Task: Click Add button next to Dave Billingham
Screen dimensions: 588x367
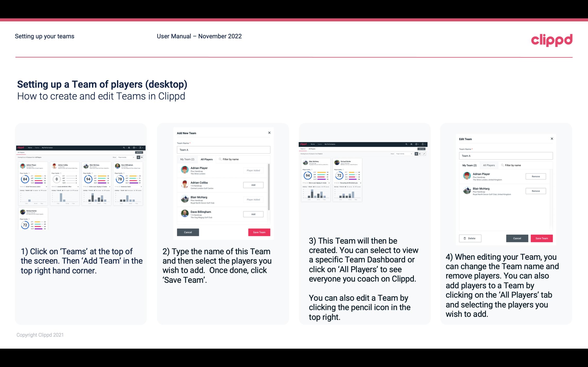Action: pyautogui.click(x=253, y=214)
